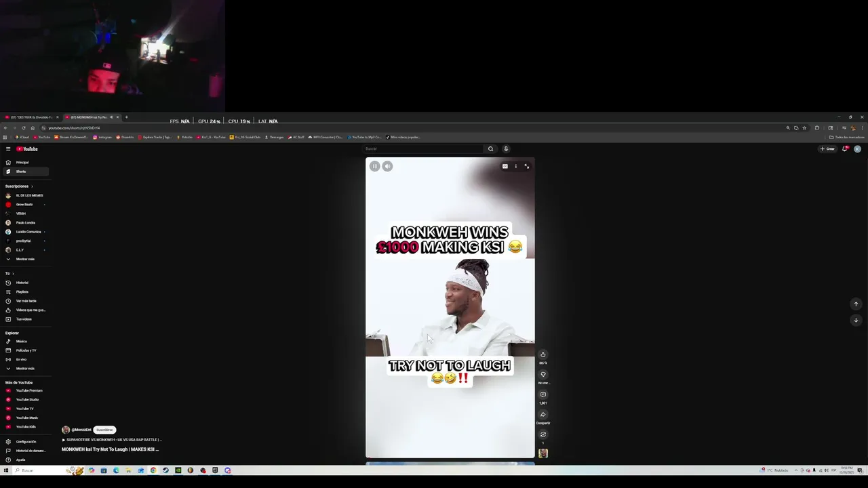
Task: Mute the Shorts video volume
Action: pos(387,166)
